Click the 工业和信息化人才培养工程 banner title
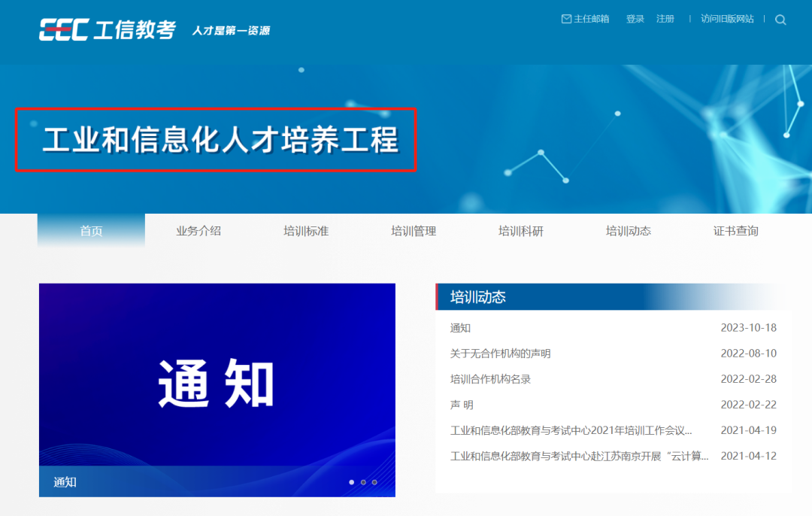The height and width of the screenshot is (516, 812). click(x=220, y=141)
